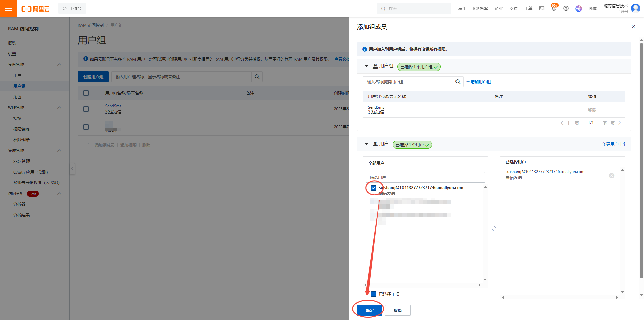This screenshot has width=644, height=320.
Task: Open 权限策略 in the sidebar
Action: coord(21,129)
